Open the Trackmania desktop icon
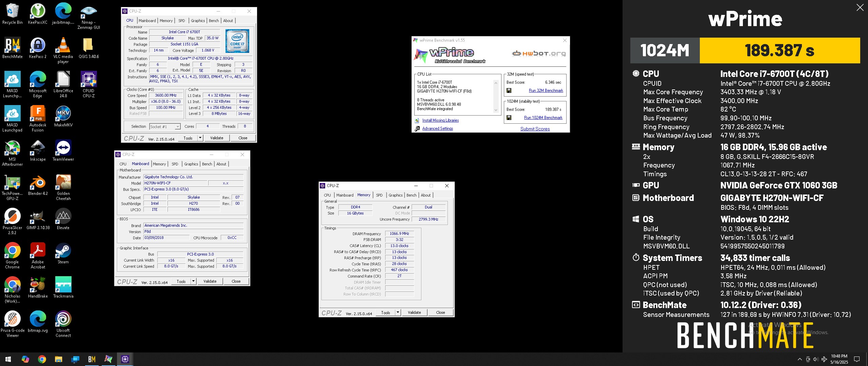 (63, 287)
